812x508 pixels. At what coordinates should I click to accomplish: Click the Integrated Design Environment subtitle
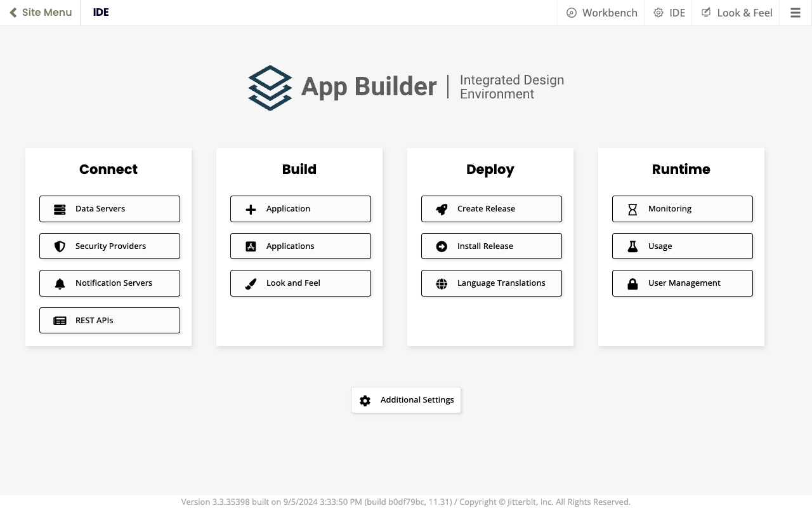[x=512, y=87]
